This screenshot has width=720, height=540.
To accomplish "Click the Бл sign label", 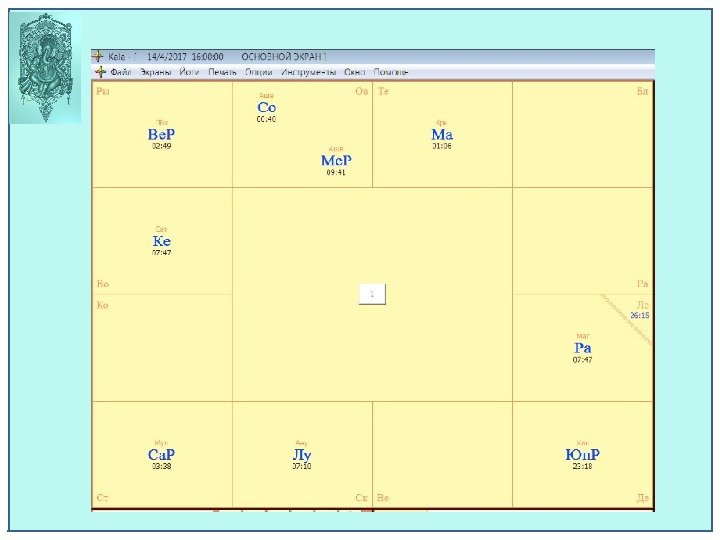I will 642,91.
